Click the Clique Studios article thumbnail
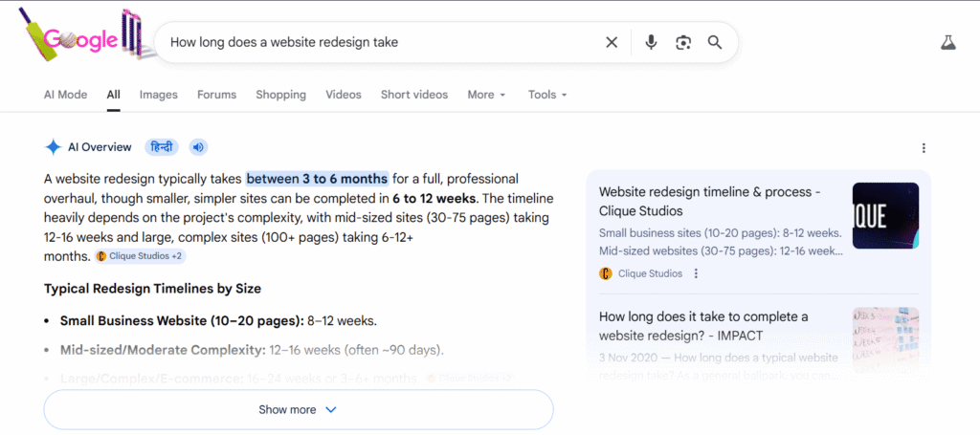Screen dimensions: 980x435 tap(885, 216)
